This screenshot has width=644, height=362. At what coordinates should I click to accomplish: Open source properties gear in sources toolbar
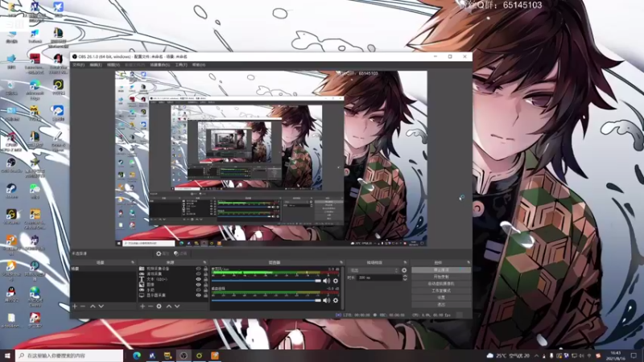pos(159,306)
